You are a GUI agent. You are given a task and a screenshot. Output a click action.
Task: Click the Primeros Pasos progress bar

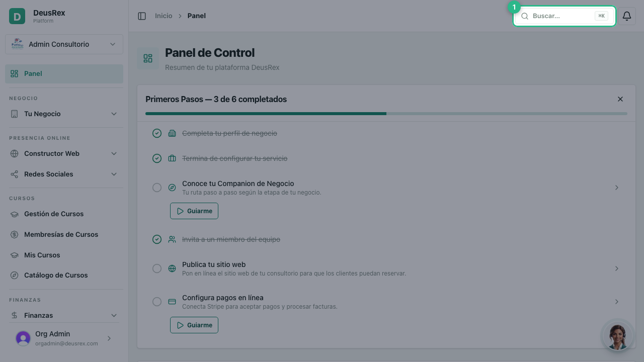[386, 114]
